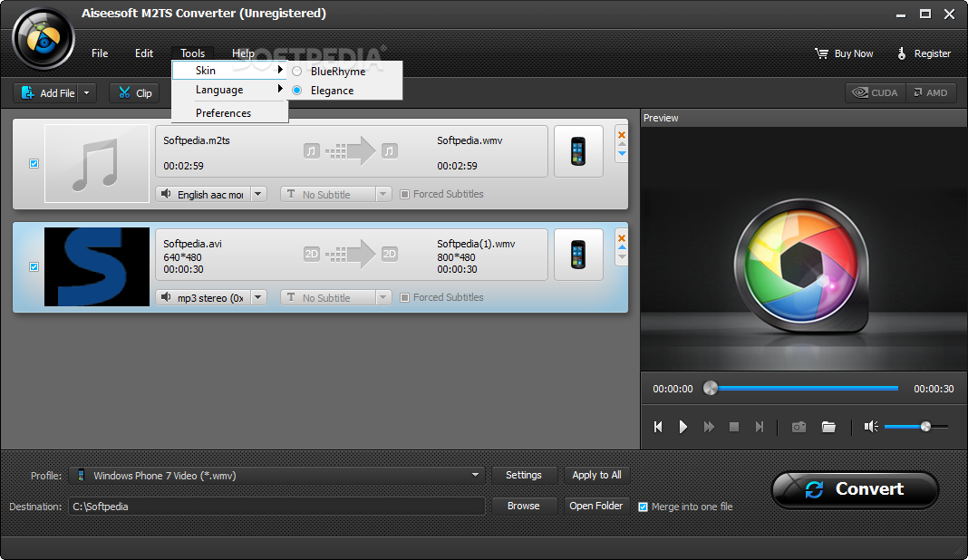Take a snapshot with camera icon
This screenshot has width=968, height=560.
799,427
